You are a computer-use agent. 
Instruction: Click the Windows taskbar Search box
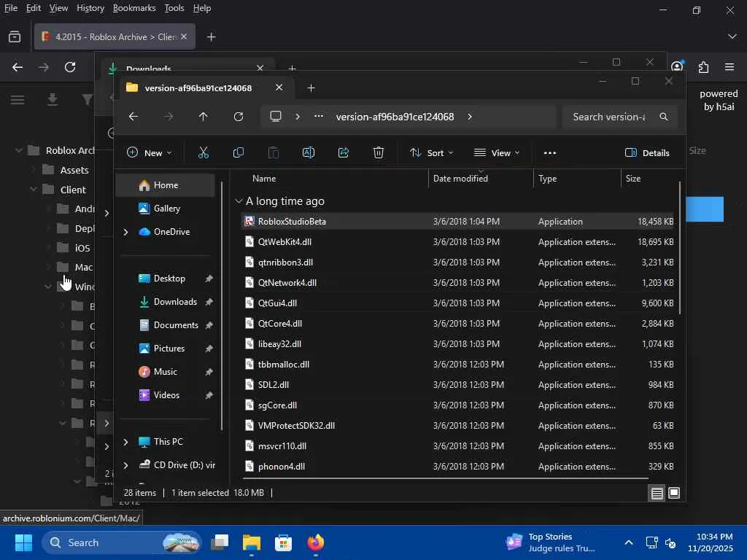point(122,542)
